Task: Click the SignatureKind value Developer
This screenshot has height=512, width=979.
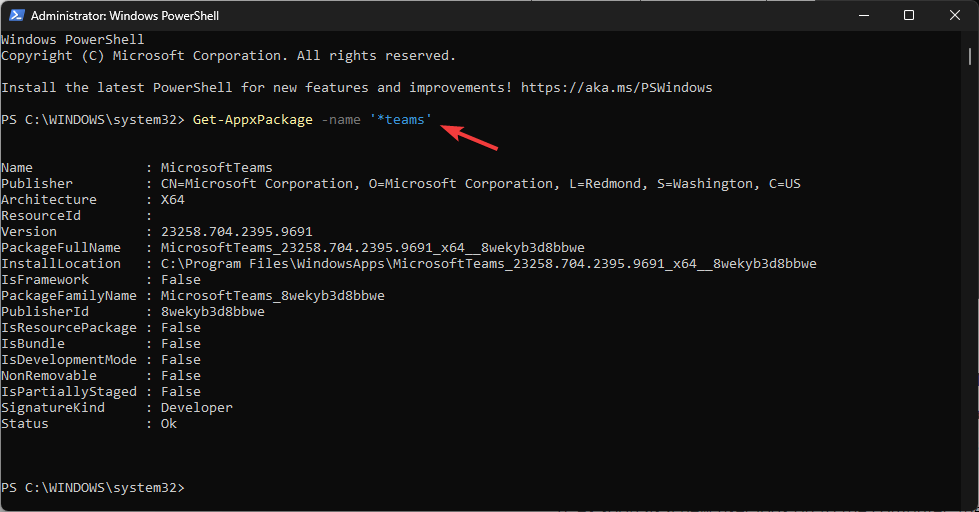Action: [196, 408]
